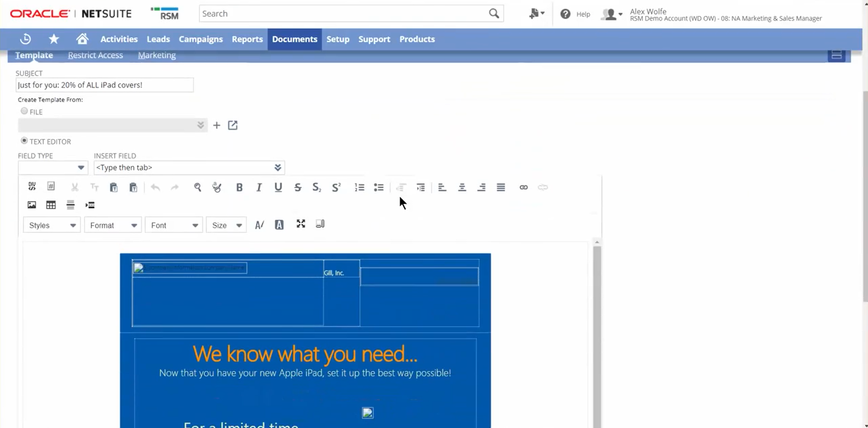Insert a table in the template
The width and height of the screenshot is (868, 428).
[x=51, y=205]
